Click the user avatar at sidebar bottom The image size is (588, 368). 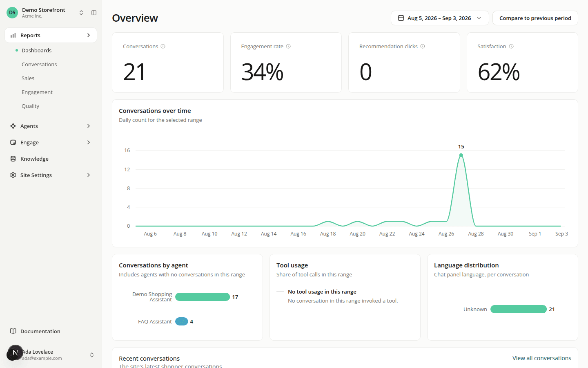15,352
